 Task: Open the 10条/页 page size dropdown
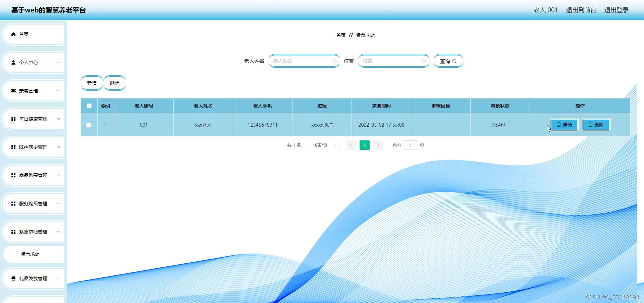(x=323, y=145)
